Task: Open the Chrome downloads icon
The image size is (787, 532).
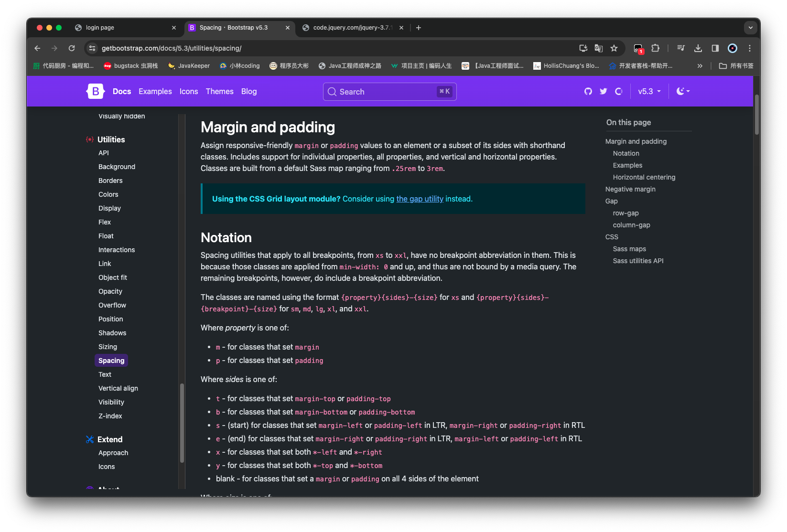Action: pos(698,48)
